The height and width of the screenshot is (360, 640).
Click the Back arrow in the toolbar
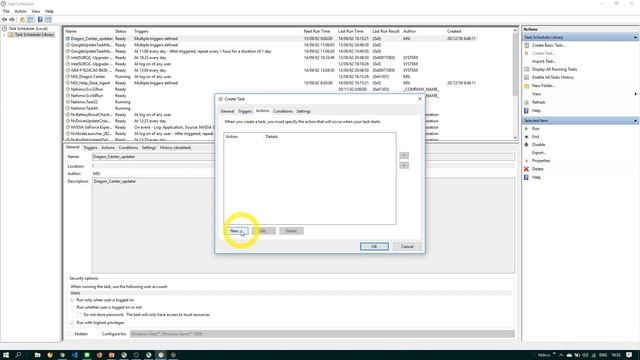coord(4,20)
